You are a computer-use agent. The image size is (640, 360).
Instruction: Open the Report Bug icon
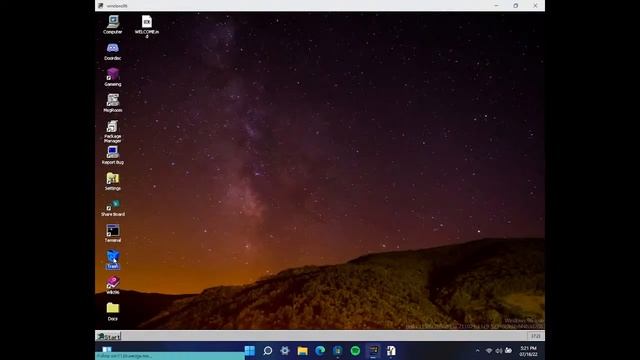tap(113, 155)
